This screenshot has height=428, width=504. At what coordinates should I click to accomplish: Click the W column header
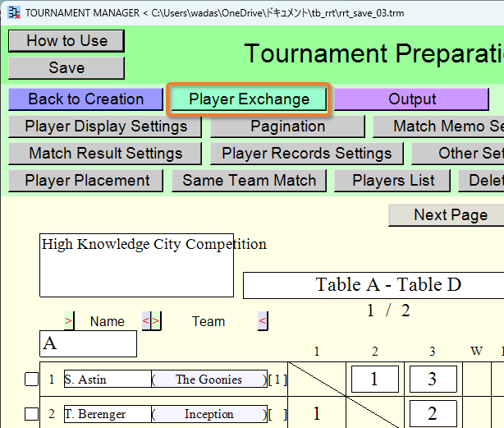pos(476,351)
